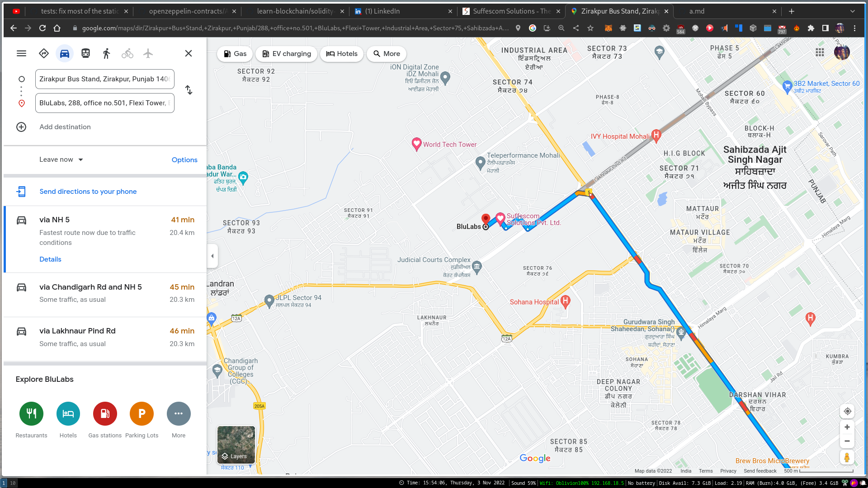Open a new browser tab
The width and height of the screenshot is (868, 488).
[x=792, y=11]
